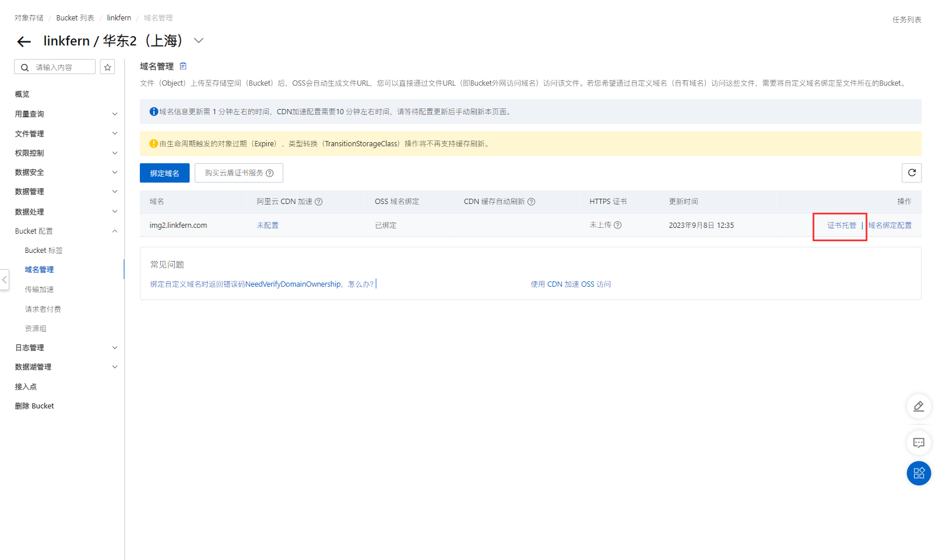Click the help icon beside 未上传

618,226
